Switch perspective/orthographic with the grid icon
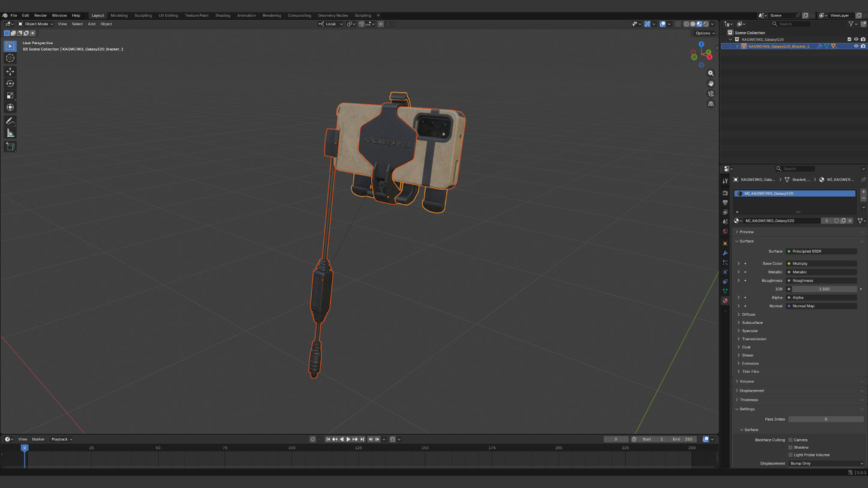Viewport: 868px width, 488px height. (711, 104)
